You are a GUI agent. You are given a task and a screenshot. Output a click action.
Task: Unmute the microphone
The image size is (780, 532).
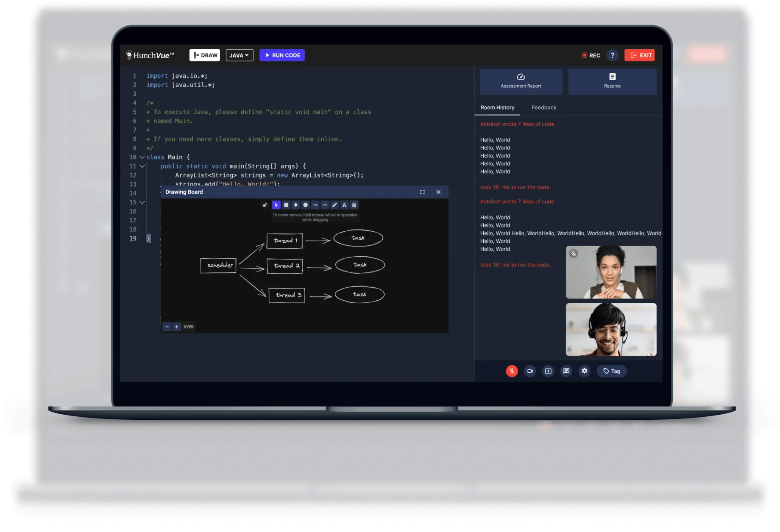pos(512,371)
